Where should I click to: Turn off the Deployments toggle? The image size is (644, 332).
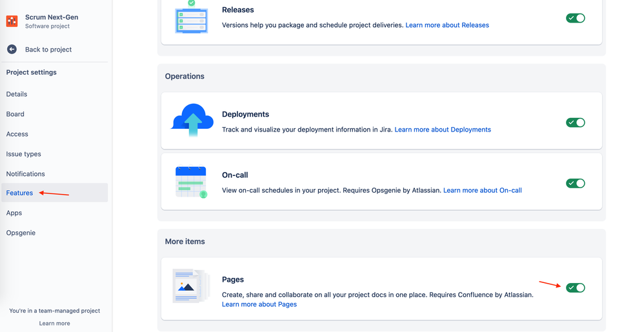pyautogui.click(x=576, y=122)
